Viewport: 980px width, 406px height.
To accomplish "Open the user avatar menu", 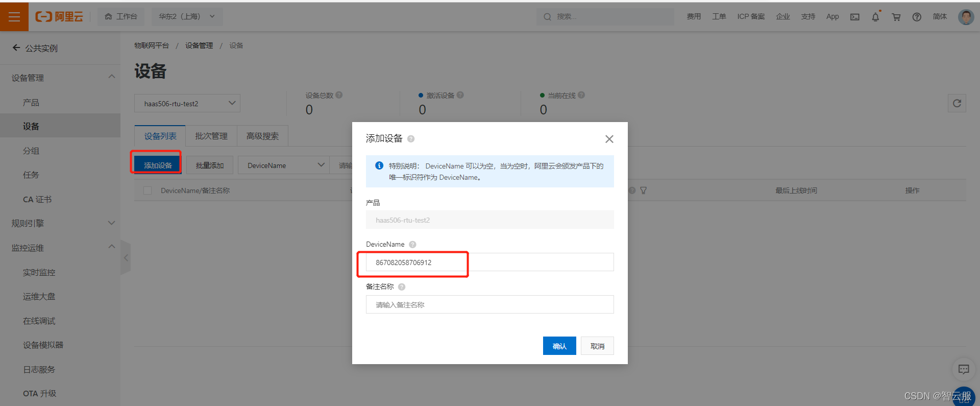I will pos(966,17).
